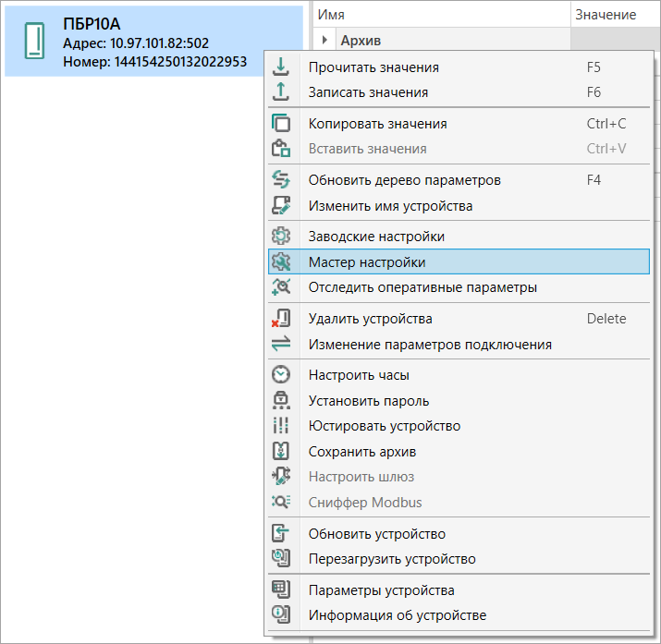Click the sliders icon for Юстировать устройство
The width and height of the screenshot is (661, 644).
click(281, 425)
